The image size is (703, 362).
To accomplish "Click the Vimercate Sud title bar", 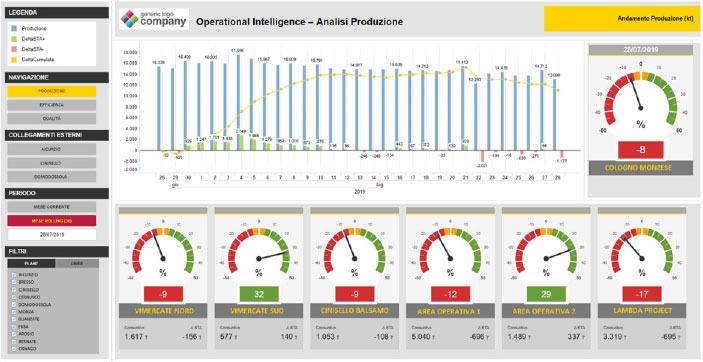I will pyautogui.click(x=259, y=310).
